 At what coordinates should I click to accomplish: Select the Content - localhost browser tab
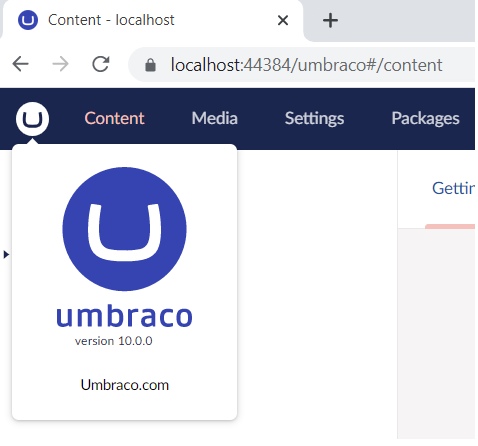coord(152,20)
